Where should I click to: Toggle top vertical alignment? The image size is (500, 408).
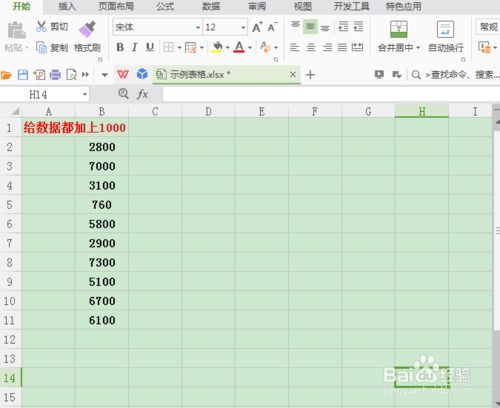point(295,26)
